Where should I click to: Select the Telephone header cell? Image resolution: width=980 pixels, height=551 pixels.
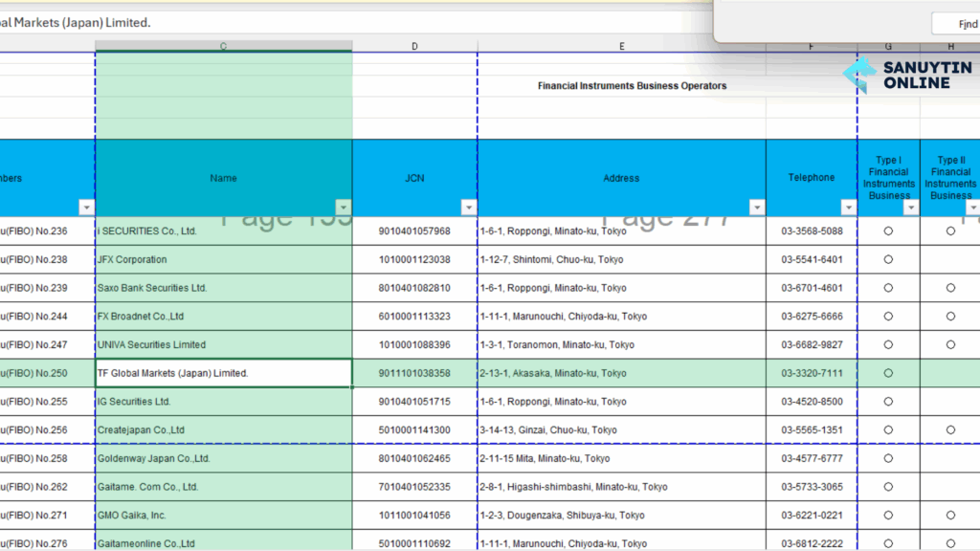coord(812,178)
